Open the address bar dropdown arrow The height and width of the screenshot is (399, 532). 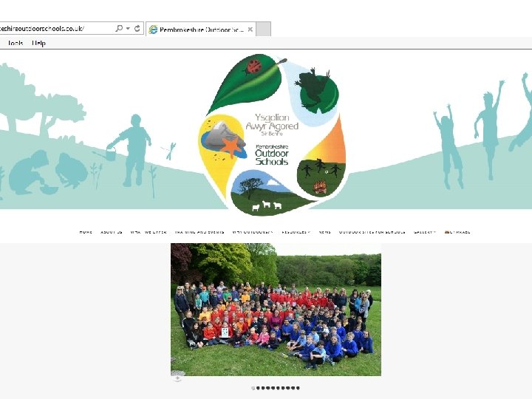[x=129, y=29]
